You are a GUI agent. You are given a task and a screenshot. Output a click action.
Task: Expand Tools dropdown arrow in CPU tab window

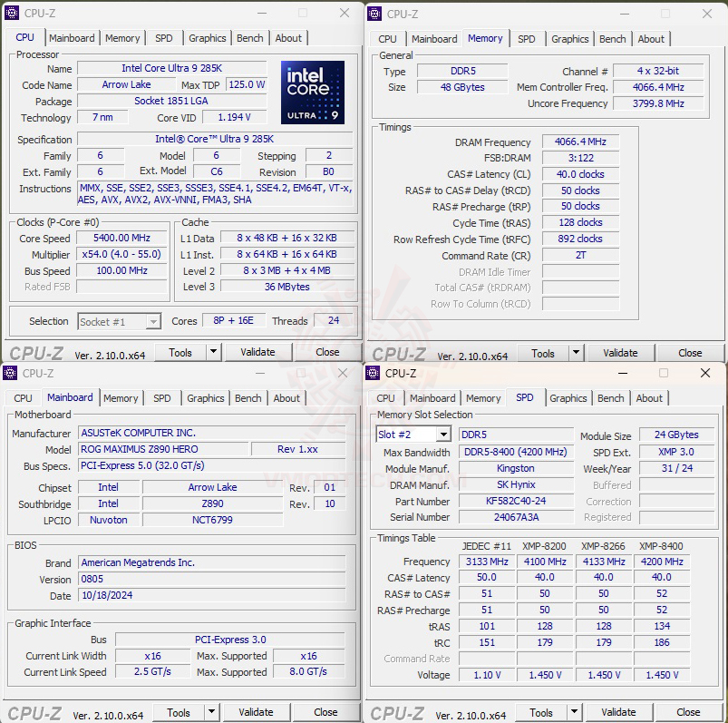(x=213, y=352)
